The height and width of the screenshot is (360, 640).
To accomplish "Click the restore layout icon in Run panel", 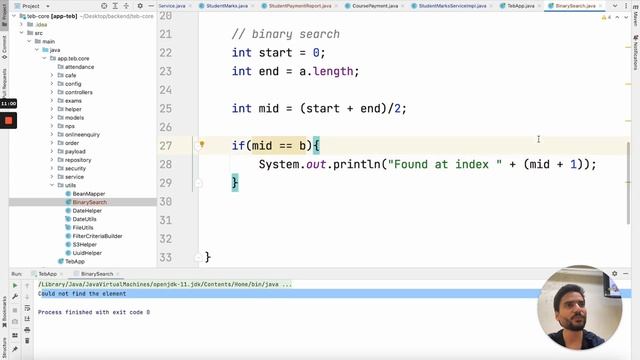I will pyautogui.click(x=15, y=335).
